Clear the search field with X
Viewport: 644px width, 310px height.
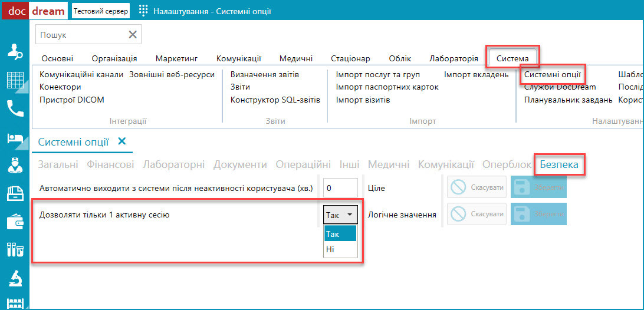[133, 35]
